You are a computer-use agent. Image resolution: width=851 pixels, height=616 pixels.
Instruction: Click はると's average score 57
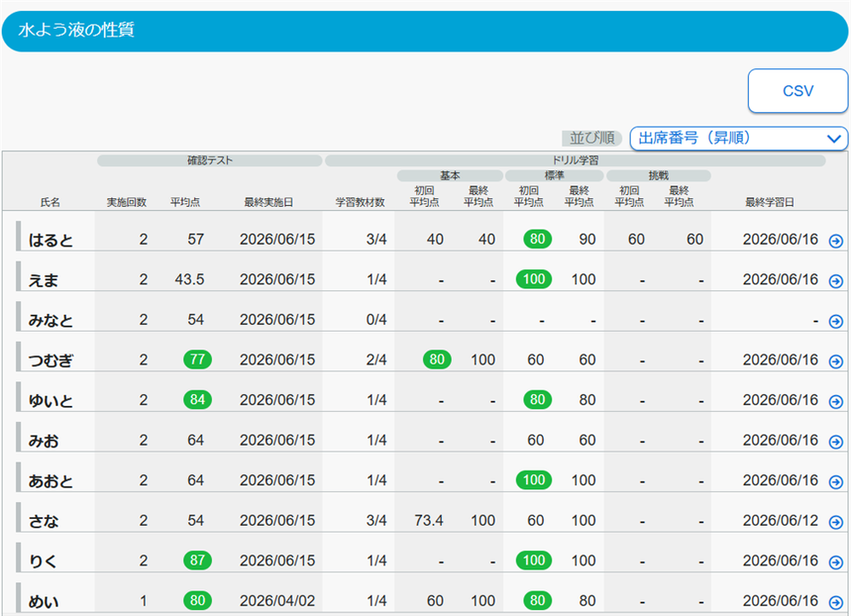pyautogui.click(x=196, y=239)
